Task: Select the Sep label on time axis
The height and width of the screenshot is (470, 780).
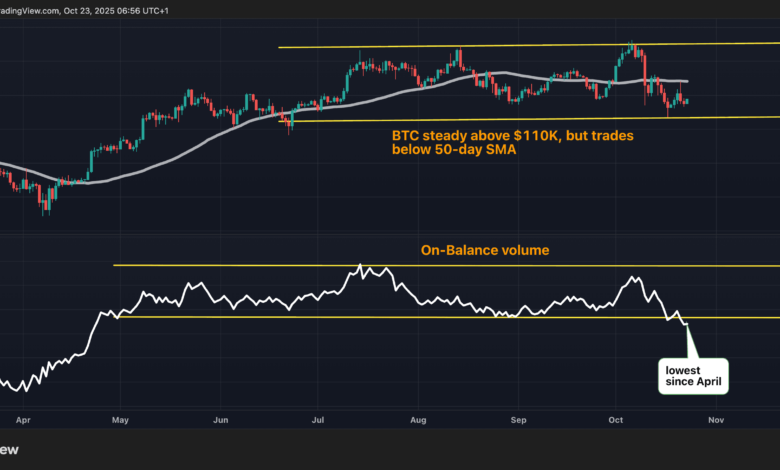Action: [x=517, y=421]
